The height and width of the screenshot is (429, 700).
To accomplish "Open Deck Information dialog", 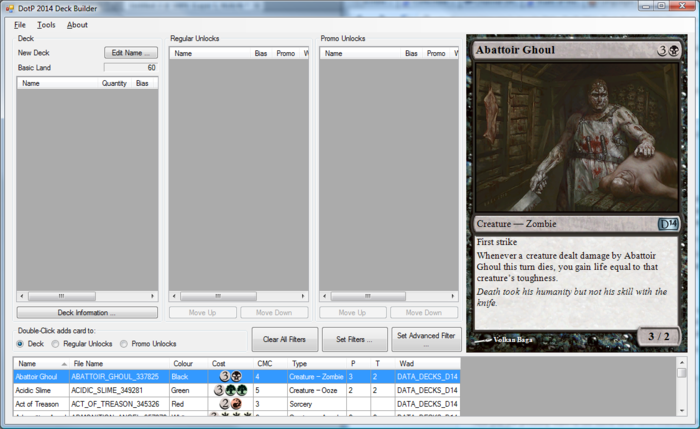I will (87, 312).
